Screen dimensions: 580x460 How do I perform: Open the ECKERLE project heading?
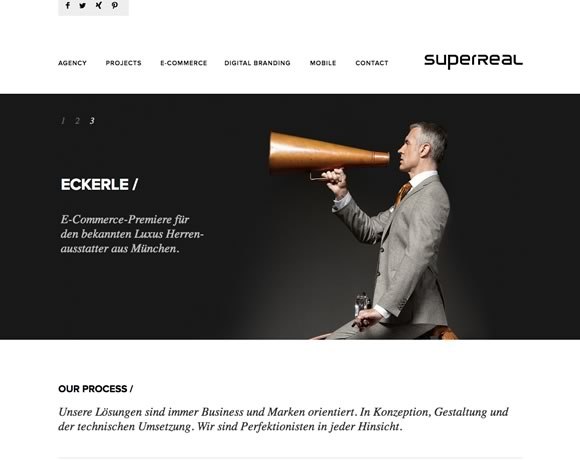99,185
